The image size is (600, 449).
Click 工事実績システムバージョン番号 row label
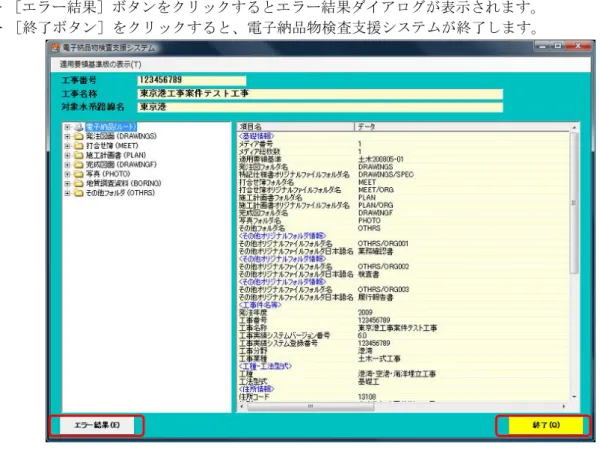click(x=284, y=336)
